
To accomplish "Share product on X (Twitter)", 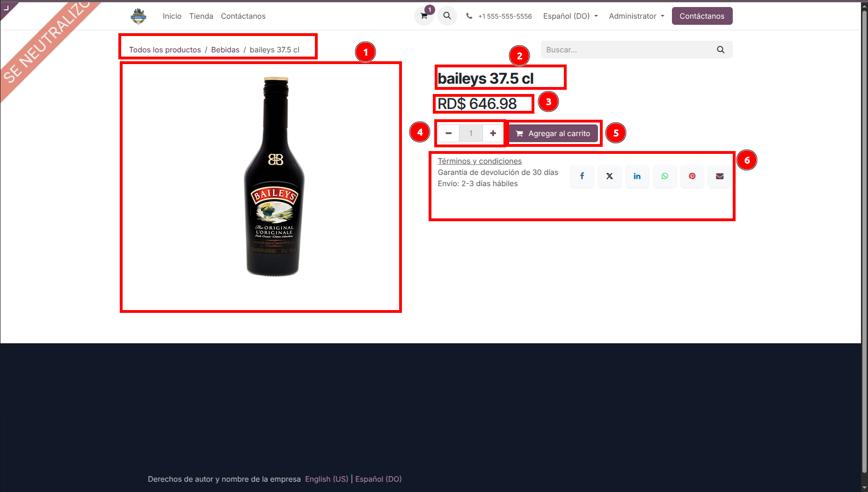I will pyautogui.click(x=609, y=176).
